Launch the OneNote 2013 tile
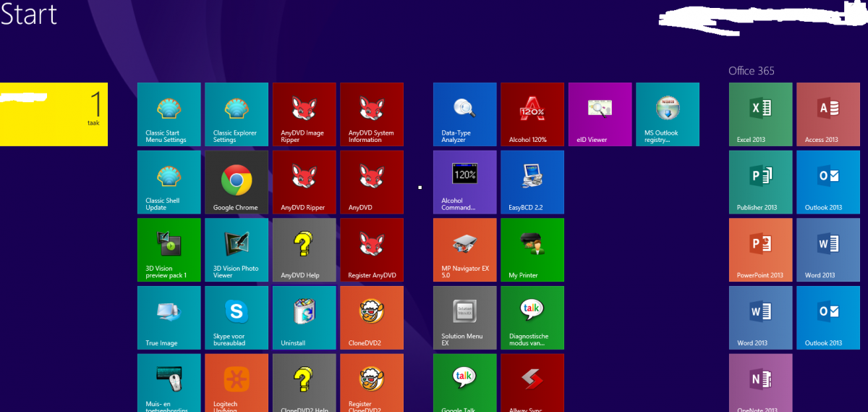 [761, 383]
